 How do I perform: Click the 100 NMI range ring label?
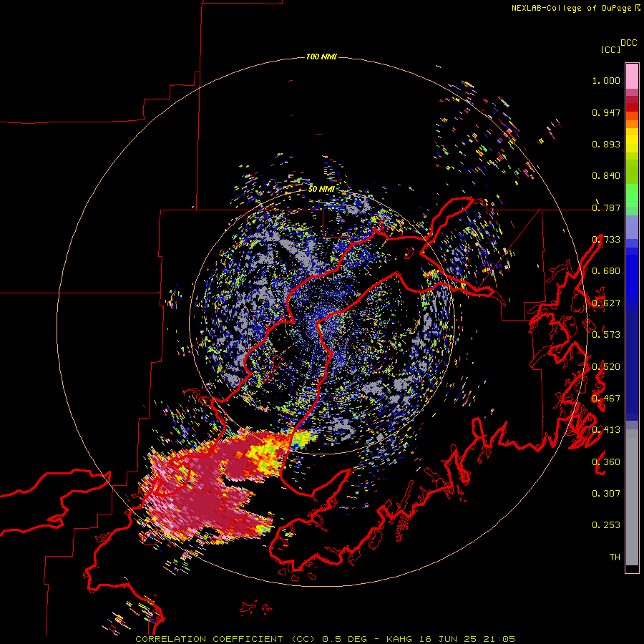click(321, 57)
